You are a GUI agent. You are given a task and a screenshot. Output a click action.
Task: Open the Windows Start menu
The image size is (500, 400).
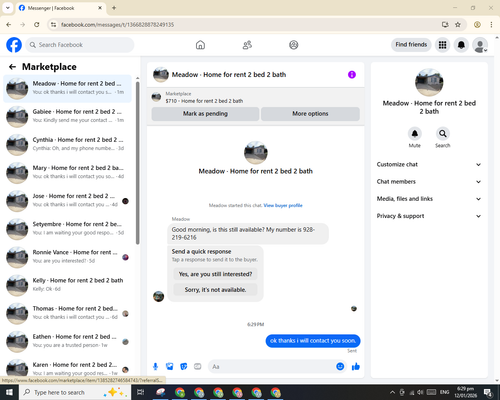pos(9,392)
